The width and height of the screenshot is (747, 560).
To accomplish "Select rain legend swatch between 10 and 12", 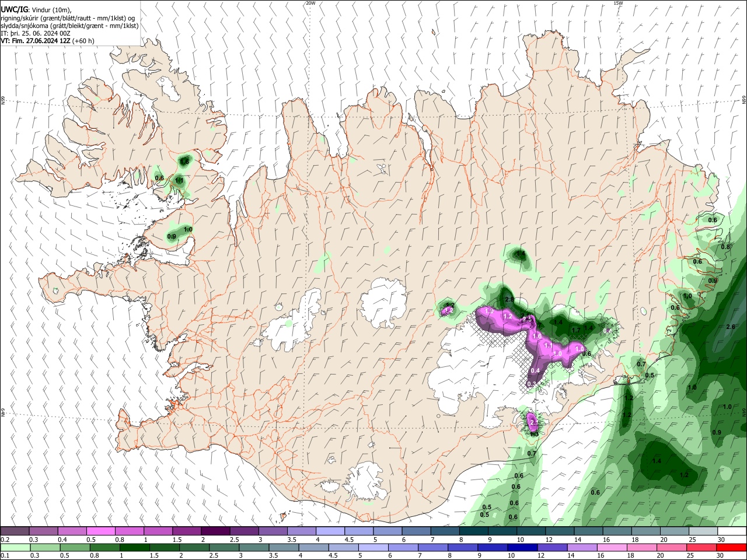I will pos(522,547).
